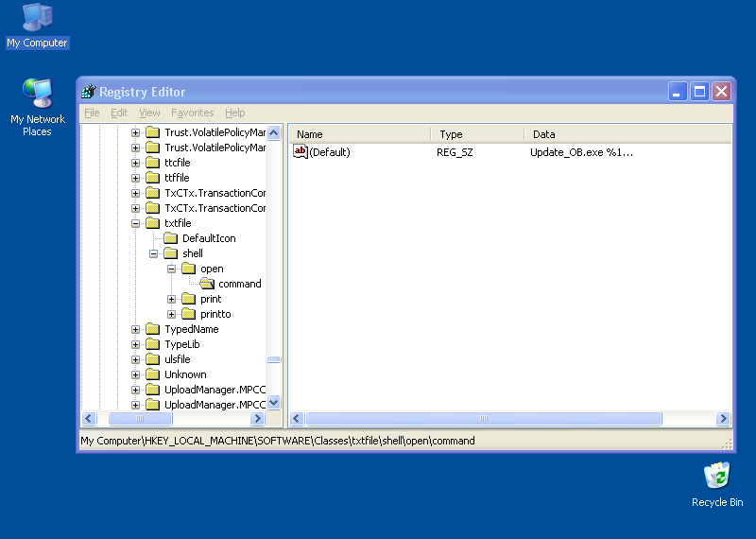The image size is (756, 539).
Task: Click tree pane scroll down arrow
Action: point(273,403)
